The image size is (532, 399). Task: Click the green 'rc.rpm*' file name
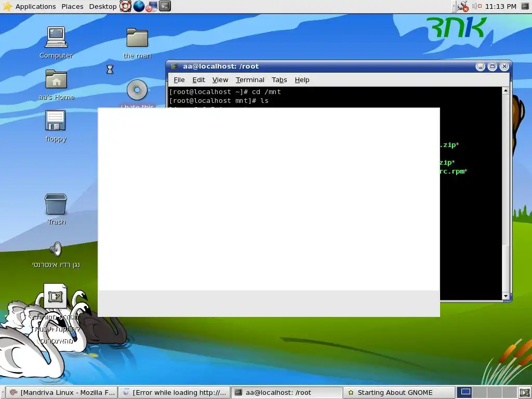click(x=454, y=171)
